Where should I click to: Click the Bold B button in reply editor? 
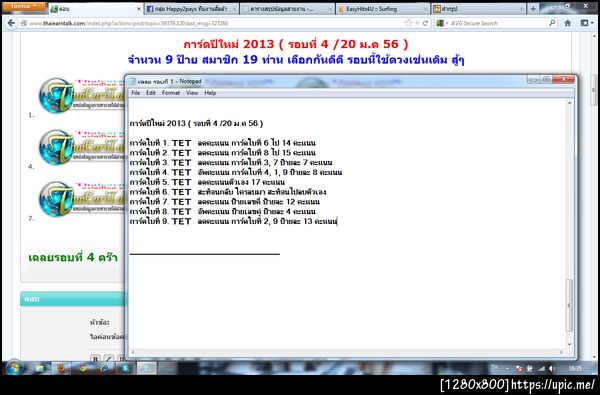(x=95, y=359)
